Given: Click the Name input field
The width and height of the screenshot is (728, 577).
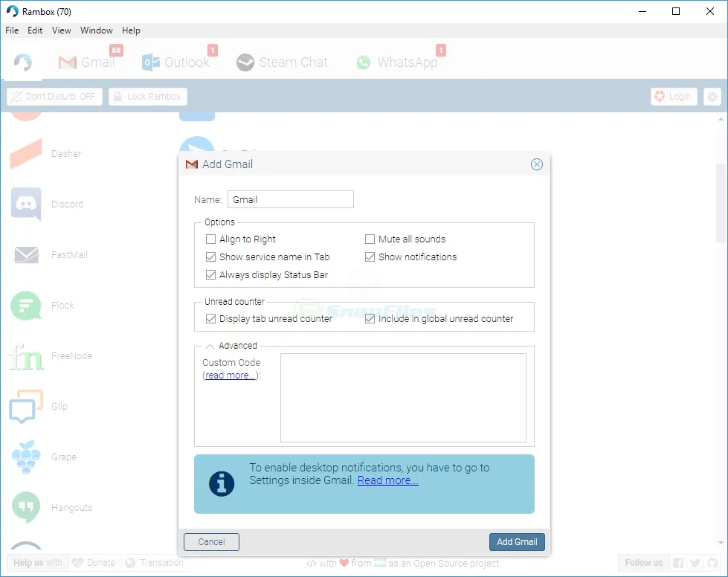Looking at the screenshot, I should coord(291,199).
